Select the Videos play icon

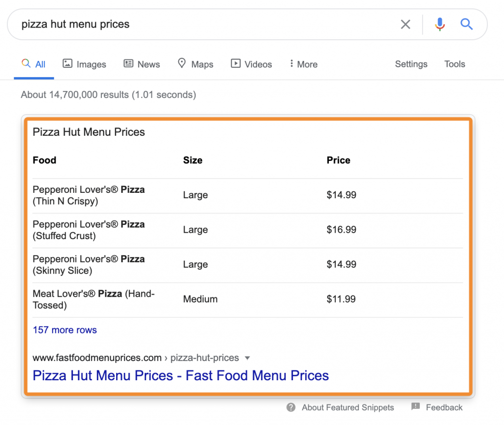(236, 64)
